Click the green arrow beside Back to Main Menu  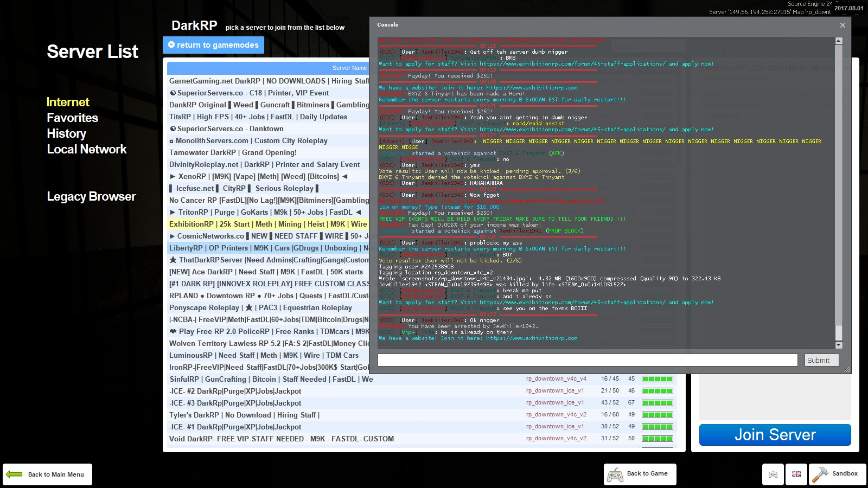(14, 474)
